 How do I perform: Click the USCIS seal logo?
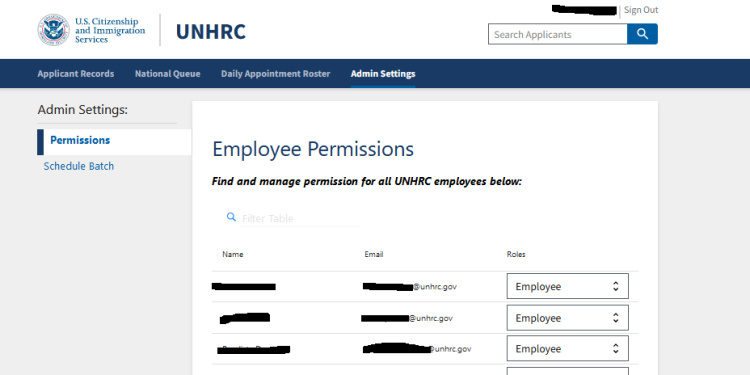[x=54, y=30]
